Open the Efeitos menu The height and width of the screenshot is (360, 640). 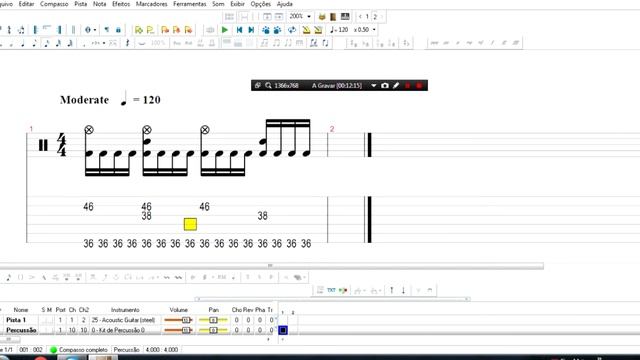[x=121, y=4]
